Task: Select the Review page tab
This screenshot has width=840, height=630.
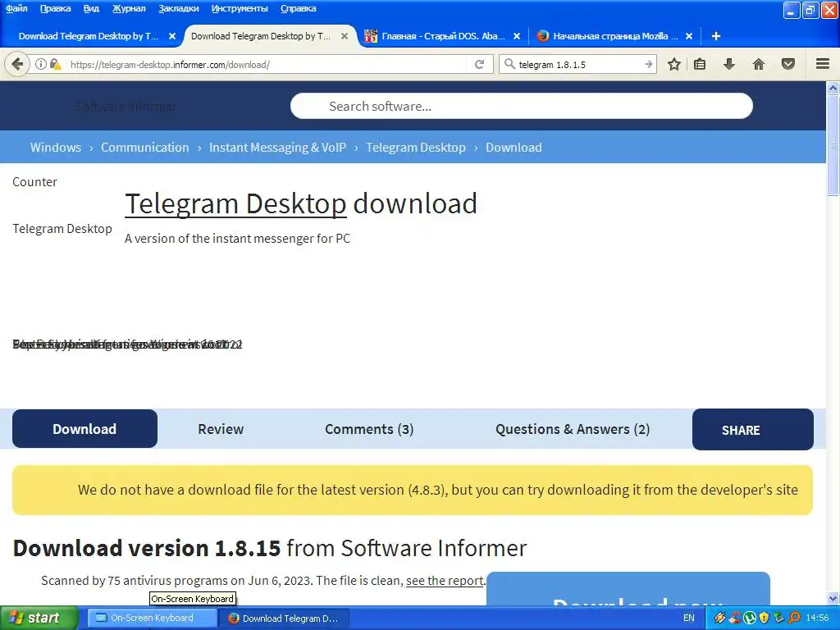Action: pyautogui.click(x=221, y=429)
